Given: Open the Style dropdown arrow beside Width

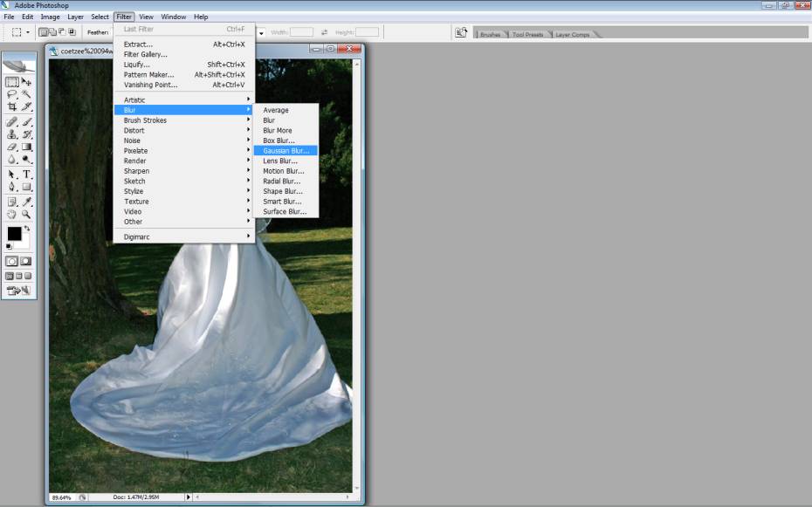Looking at the screenshot, I should pos(262,32).
